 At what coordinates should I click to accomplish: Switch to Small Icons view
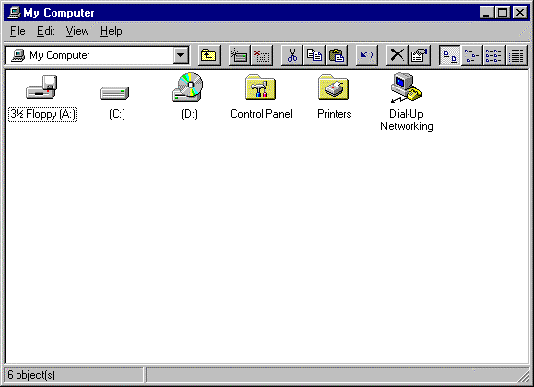coord(472,55)
